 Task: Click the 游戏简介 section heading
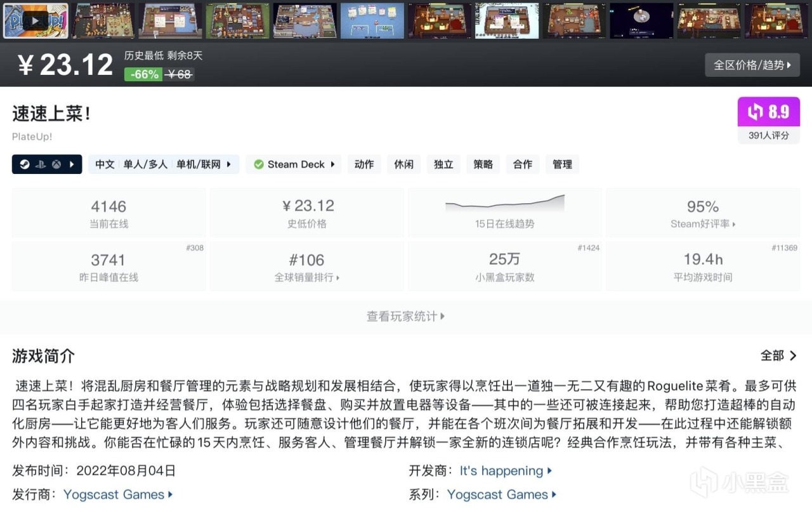pos(43,356)
